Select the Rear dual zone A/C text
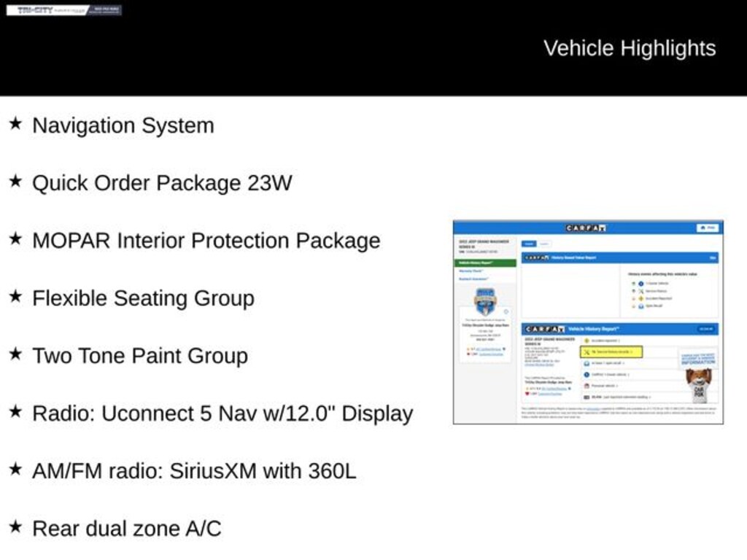 (x=126, y=529)
